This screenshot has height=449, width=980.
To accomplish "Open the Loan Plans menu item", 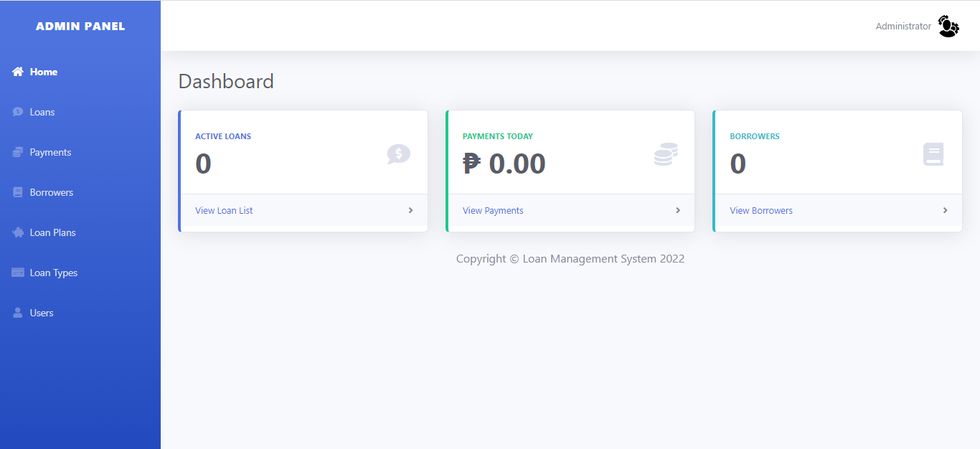I will 52,232.
